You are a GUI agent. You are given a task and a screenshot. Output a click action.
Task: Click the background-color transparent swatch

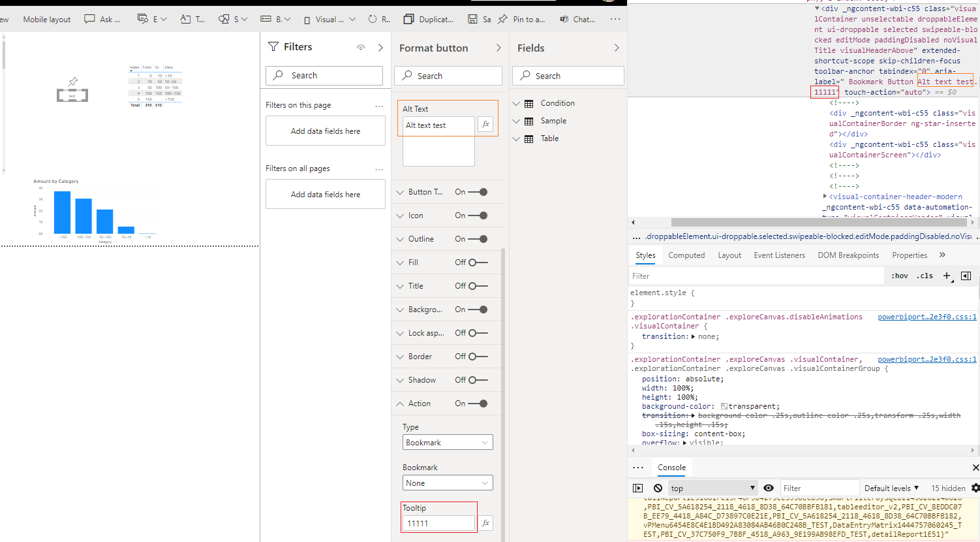click(x=724, y=406)
